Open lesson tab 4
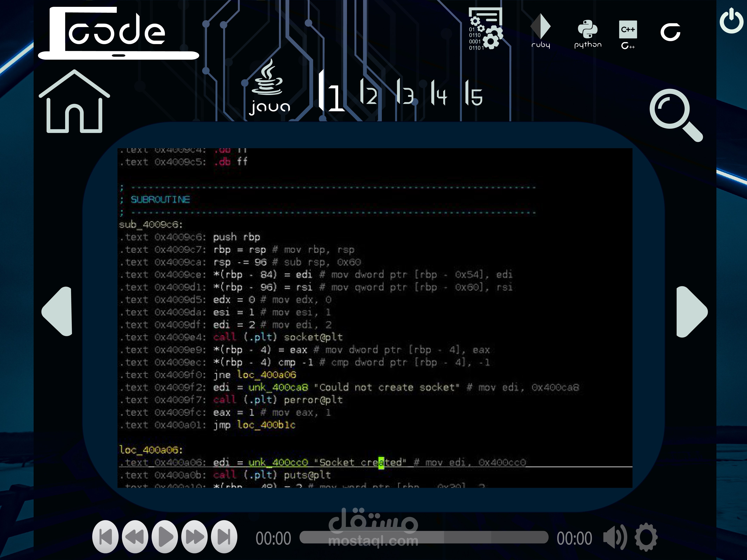The height and width of the screenshot is (560, 747). 439,93
